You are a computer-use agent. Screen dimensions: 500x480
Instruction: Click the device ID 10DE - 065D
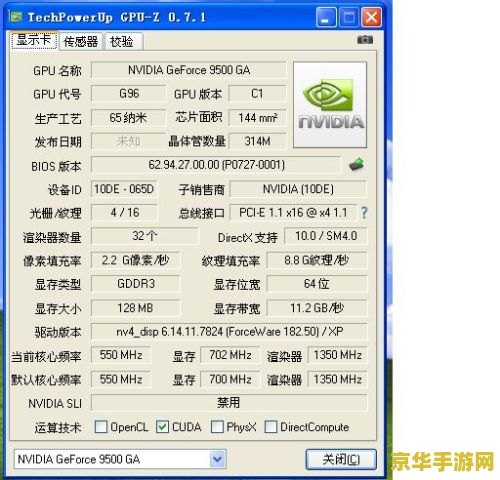(124, 189)
